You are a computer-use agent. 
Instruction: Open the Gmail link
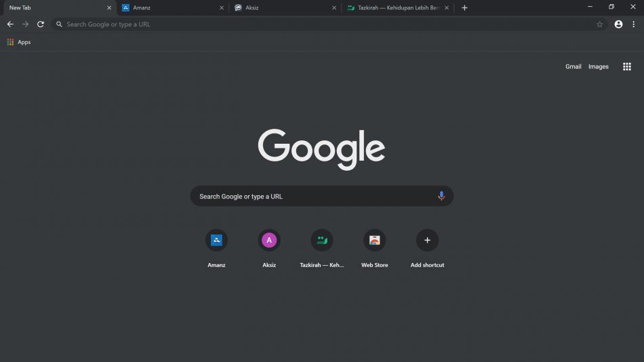tap(573, 66)
